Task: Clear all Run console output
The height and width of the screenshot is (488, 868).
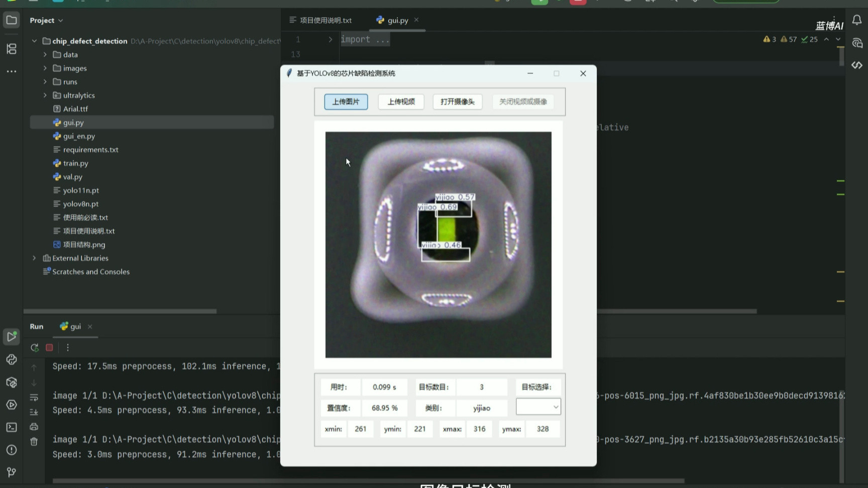Action: [34, 442]
